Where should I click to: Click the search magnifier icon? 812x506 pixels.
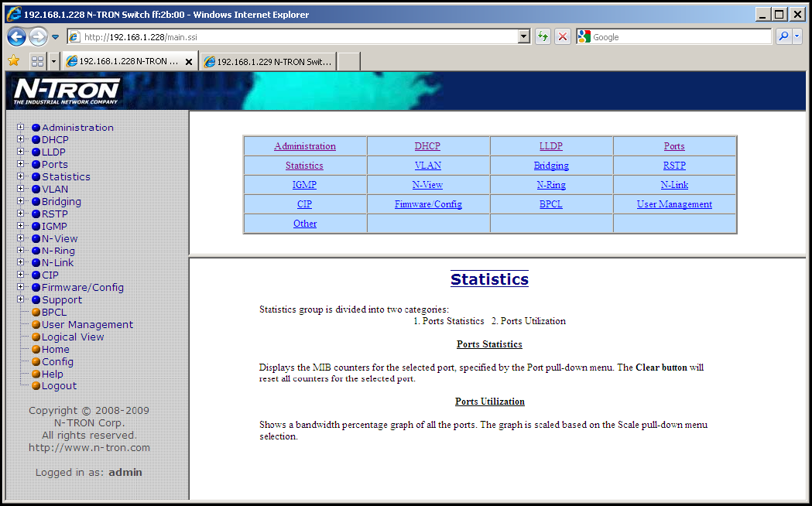pyautogui.click(x=783, y=36)
